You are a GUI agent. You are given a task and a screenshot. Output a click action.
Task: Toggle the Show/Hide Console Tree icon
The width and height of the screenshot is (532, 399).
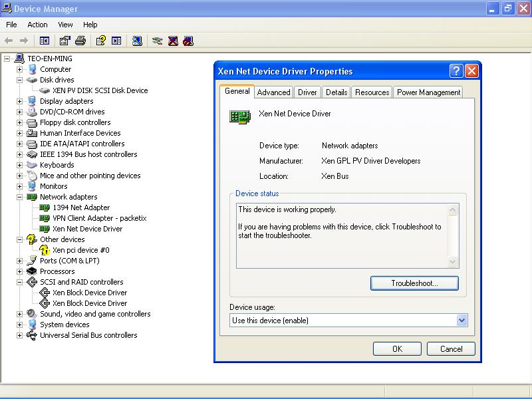[45, 41]
